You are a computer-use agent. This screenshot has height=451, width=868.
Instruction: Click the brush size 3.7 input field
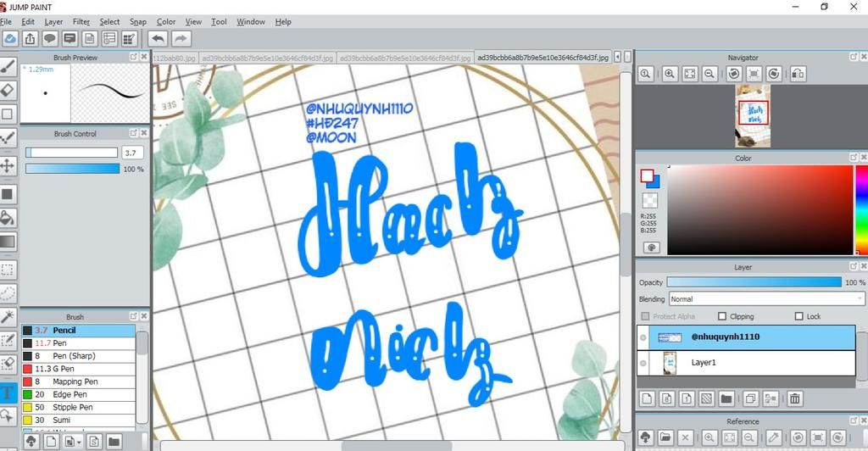pos(133,153)
